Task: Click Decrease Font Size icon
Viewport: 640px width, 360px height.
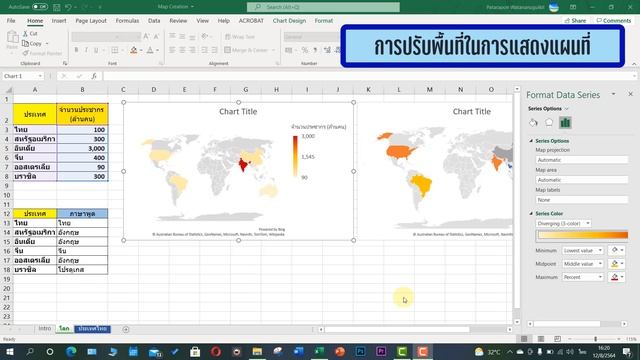Action: click(x=156, y=37)
